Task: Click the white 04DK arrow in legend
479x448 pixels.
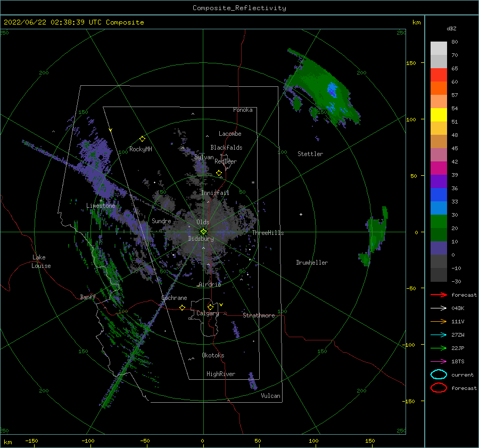Action: (x=439, y=308)
